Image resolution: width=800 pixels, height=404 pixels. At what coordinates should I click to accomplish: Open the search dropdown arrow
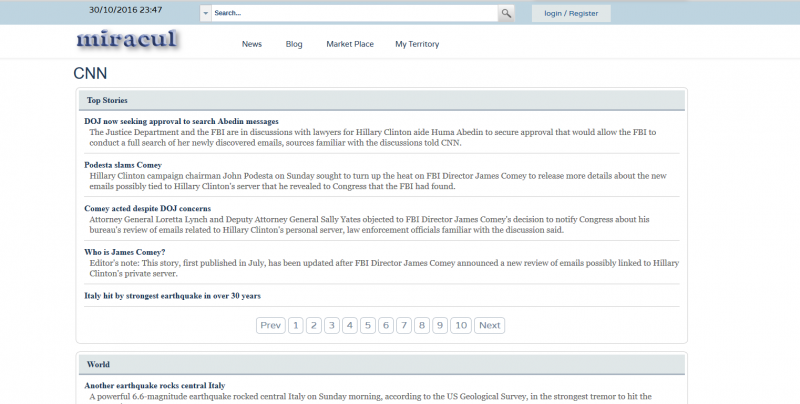206,14
